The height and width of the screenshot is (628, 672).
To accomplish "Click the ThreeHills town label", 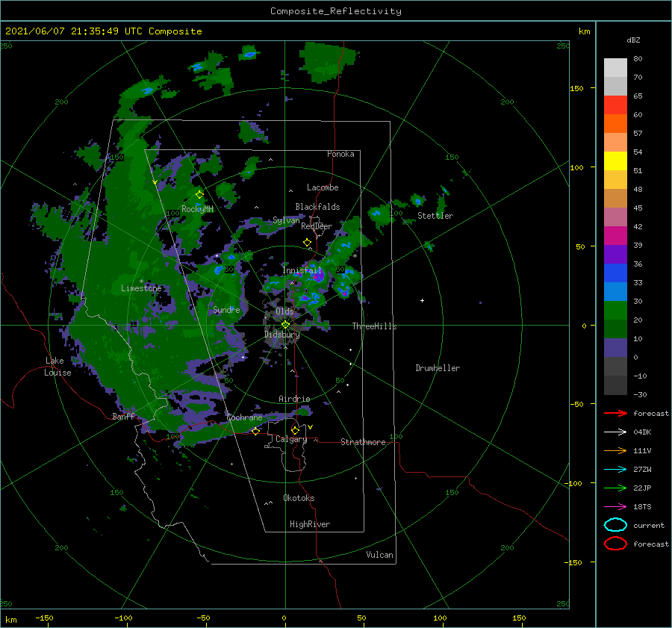I will coord(375,326).
